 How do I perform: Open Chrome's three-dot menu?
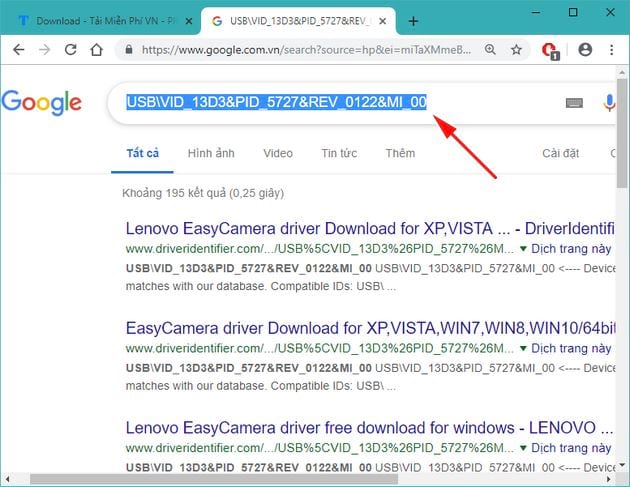click(612, 50)
